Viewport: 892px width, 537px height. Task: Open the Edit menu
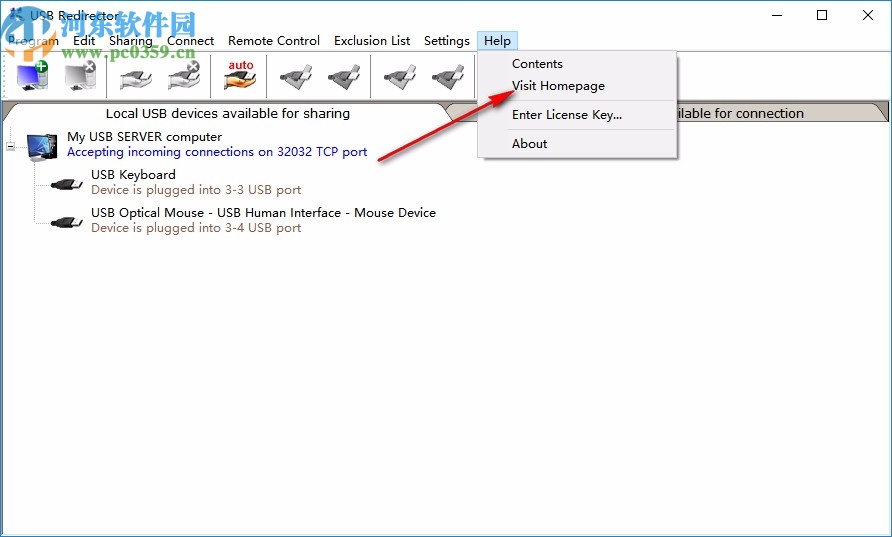[x=84, y=41]
